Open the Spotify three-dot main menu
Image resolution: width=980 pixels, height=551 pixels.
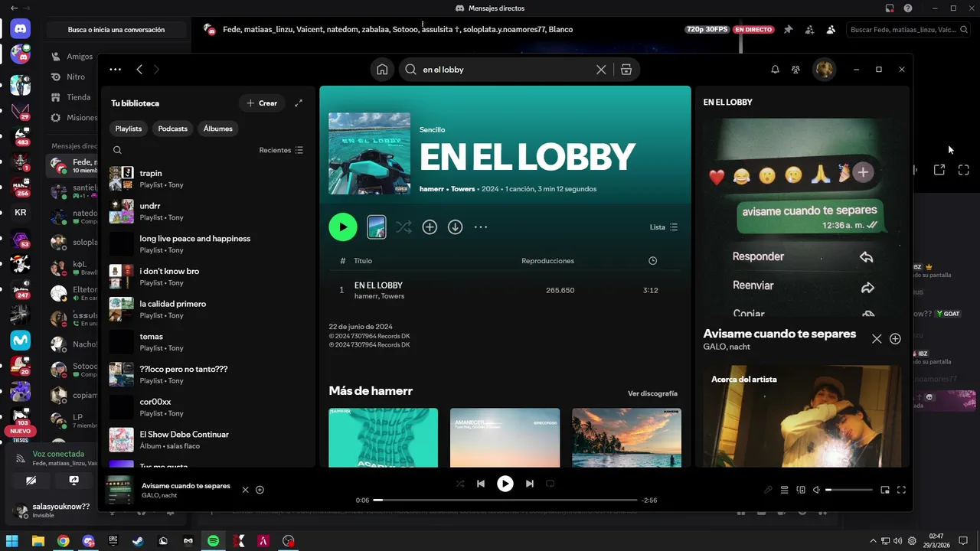[x=115, y=70]
